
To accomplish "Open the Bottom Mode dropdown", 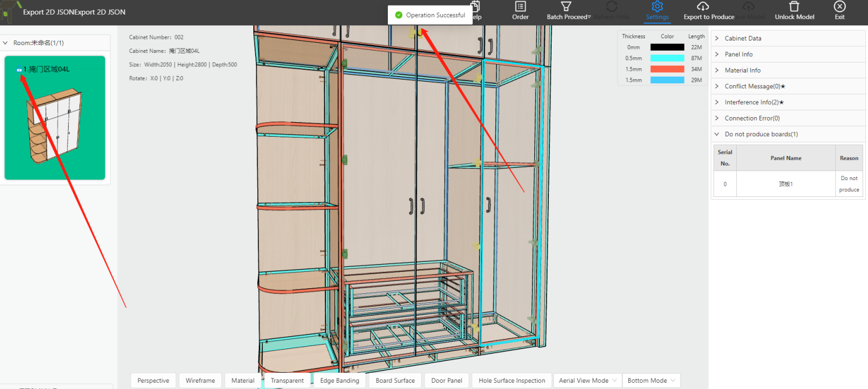I will point(651,381).
